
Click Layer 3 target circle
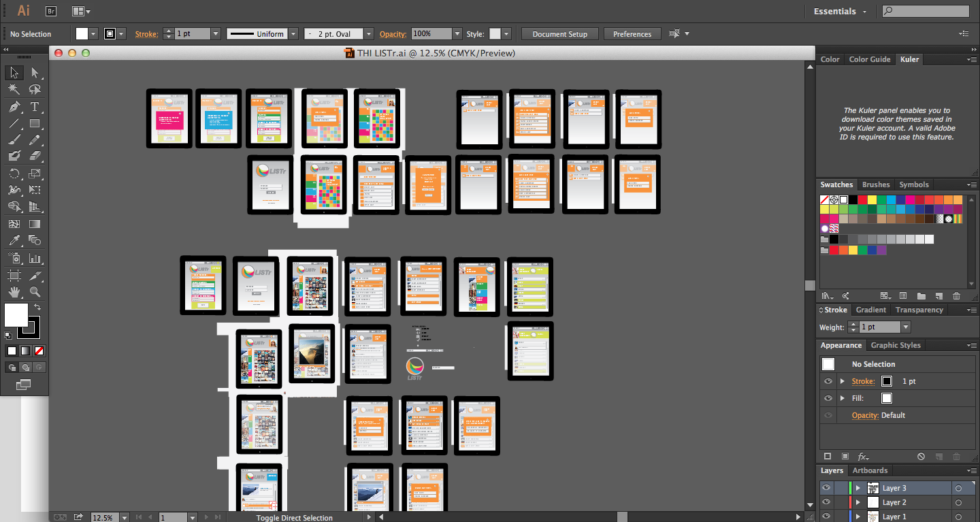[x=958, y=488]
